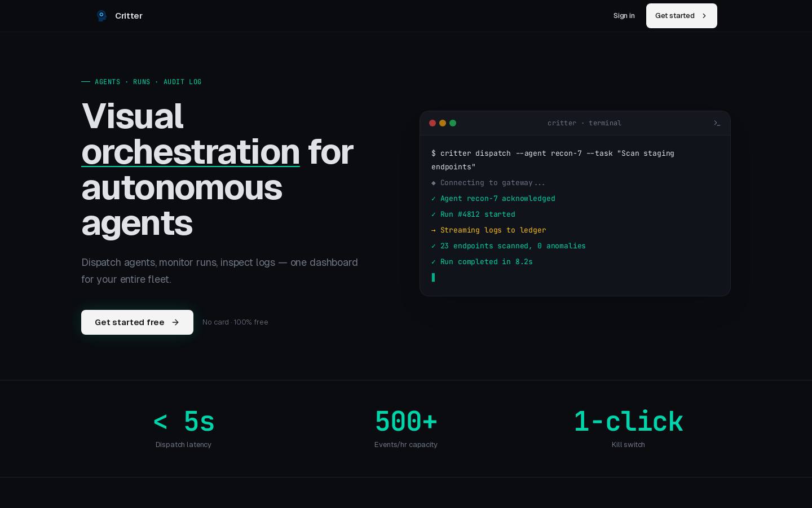Click '23 endpoints scanned, 0 anomalies' line
This screenshot has width=812, height=508.
(x=509, y=246)
